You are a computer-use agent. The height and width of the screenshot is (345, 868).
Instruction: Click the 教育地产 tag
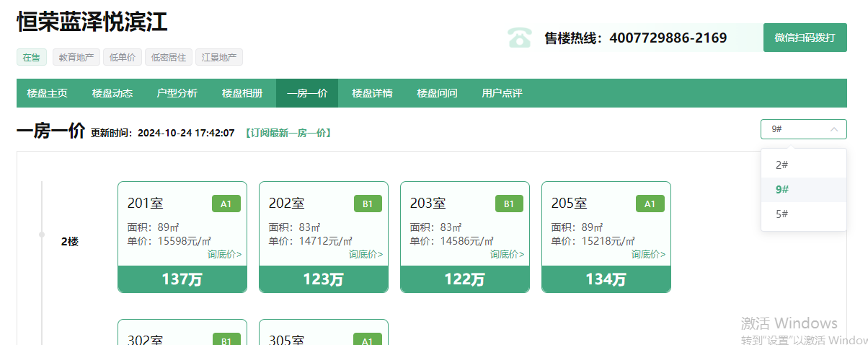pos(76,57)
